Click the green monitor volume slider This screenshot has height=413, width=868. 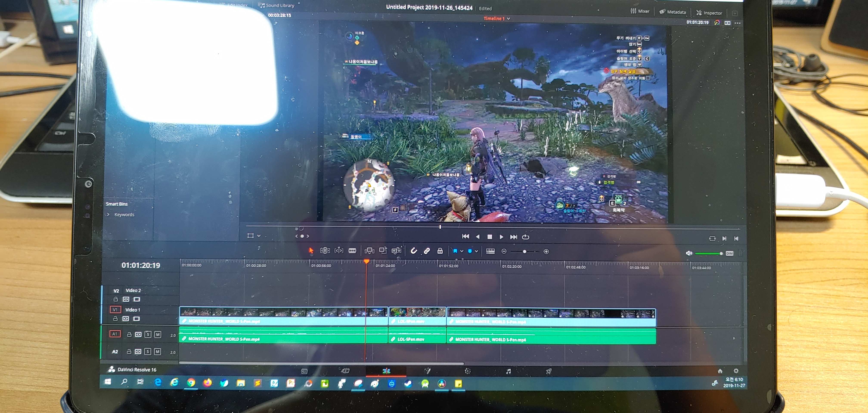click(x=709, y=253)
